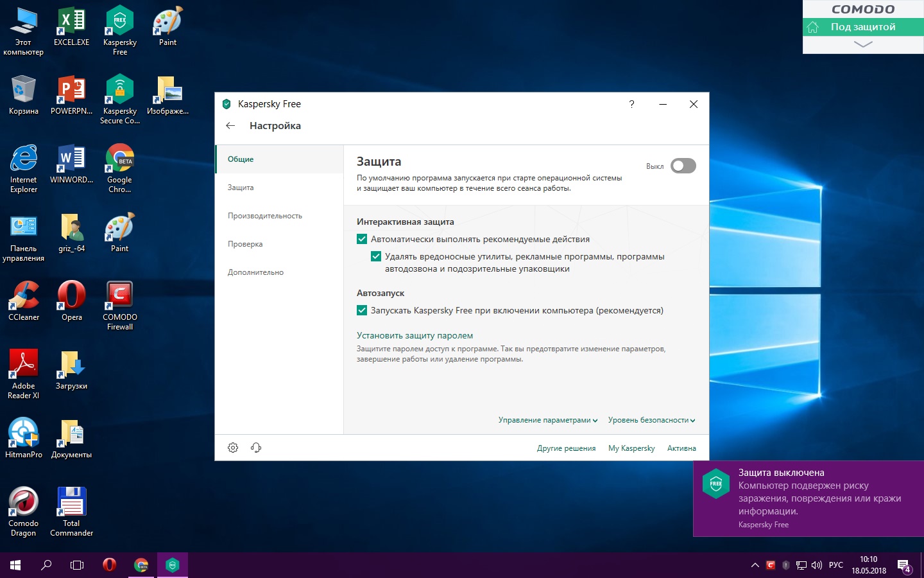Image resolution: width=924 pixels, height=578 pixels.
Task: Expand the COMODO widget chevron
Action: [863, 44]
